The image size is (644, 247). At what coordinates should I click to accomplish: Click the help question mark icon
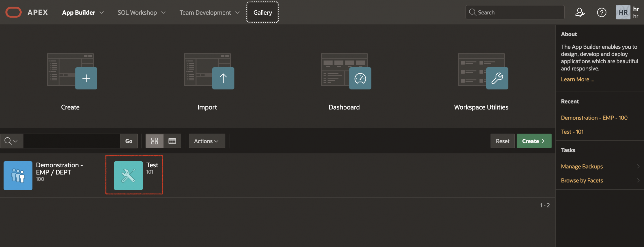click(601, 12)
